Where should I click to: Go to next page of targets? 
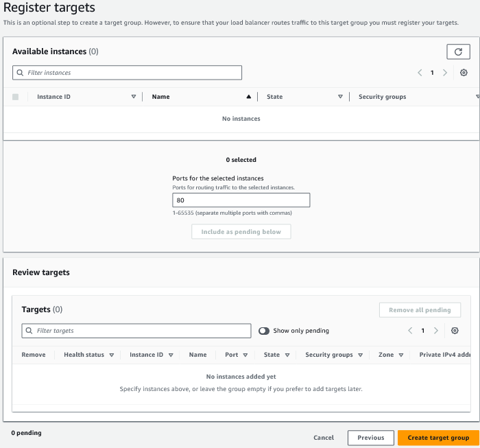[436, 331]
